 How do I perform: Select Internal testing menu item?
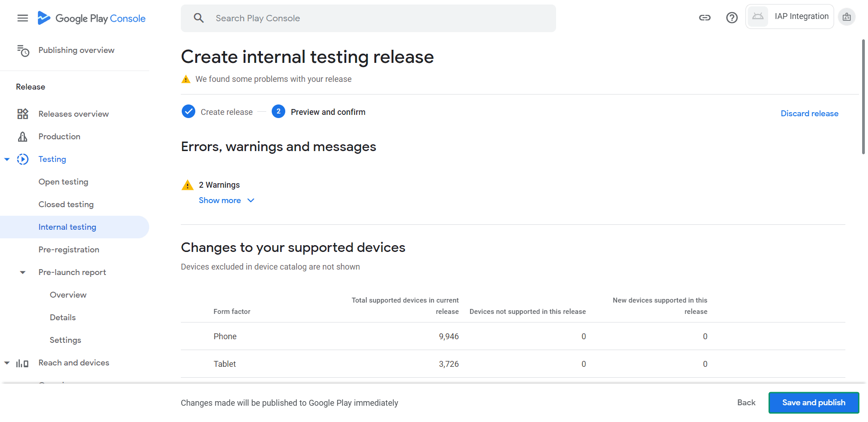67,227
